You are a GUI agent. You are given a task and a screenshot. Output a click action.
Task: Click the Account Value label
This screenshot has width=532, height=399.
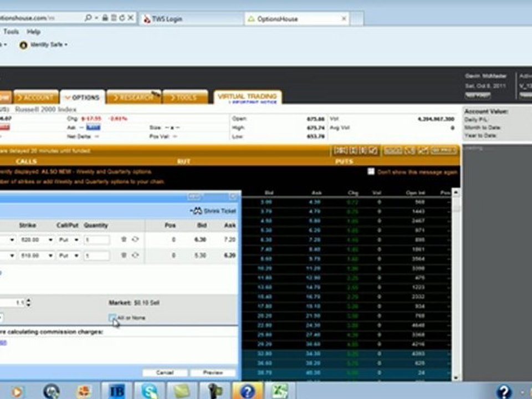click(x=486, y=111)
